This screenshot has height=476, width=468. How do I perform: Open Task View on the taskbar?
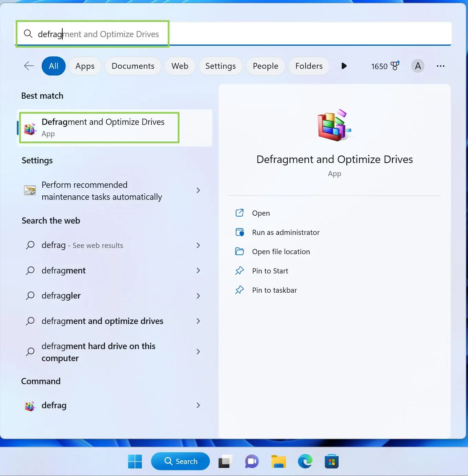[x=225, y=461]
